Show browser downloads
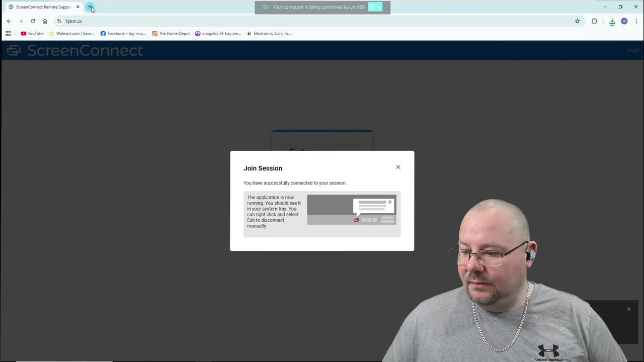Screen dimensions: 644x362 click(x=612, y=21)
